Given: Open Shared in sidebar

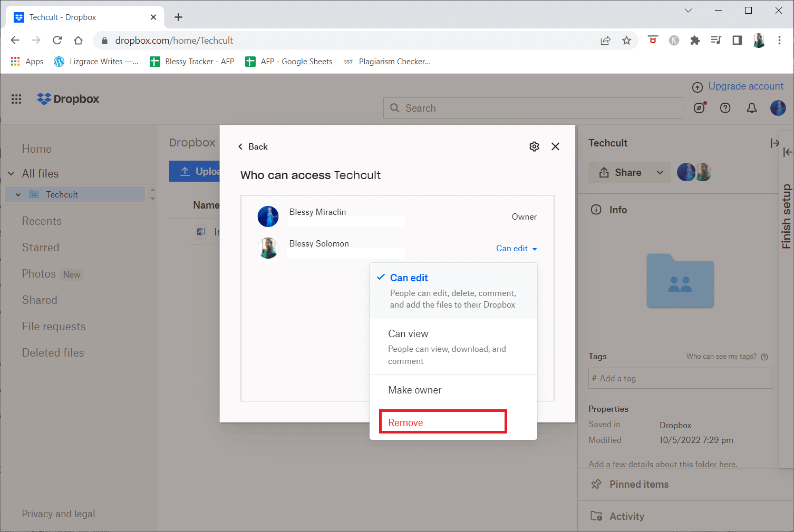Looking at the screenshot, I should click(x=40, y=300).
